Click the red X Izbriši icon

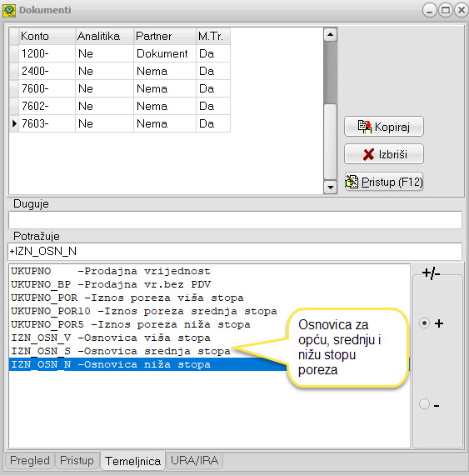tap(368, 154)
